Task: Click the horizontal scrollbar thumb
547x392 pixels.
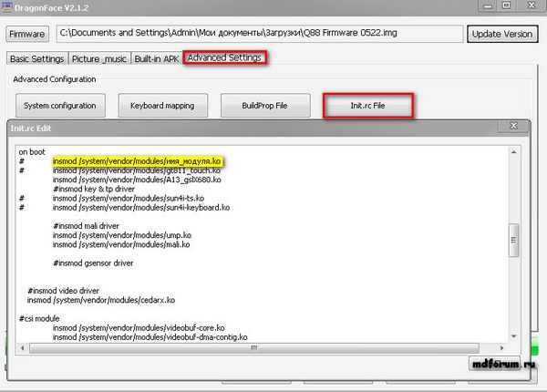Action: (254, 347)
